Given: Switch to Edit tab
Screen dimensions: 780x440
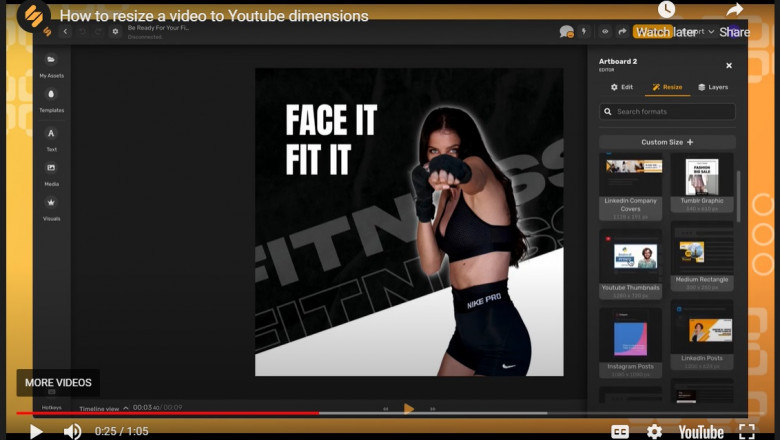Looking at the screenshot, I should [x=622, y=87].
